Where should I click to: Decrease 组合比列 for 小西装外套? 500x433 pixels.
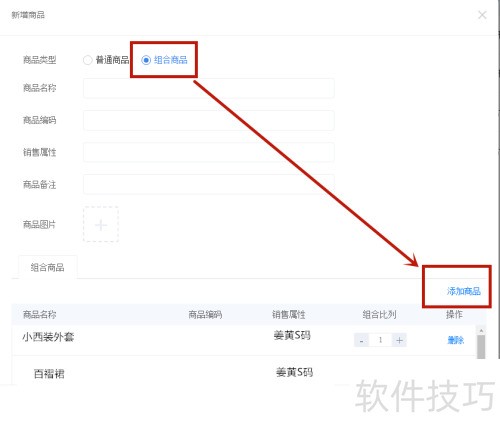(x=361, y=340)
